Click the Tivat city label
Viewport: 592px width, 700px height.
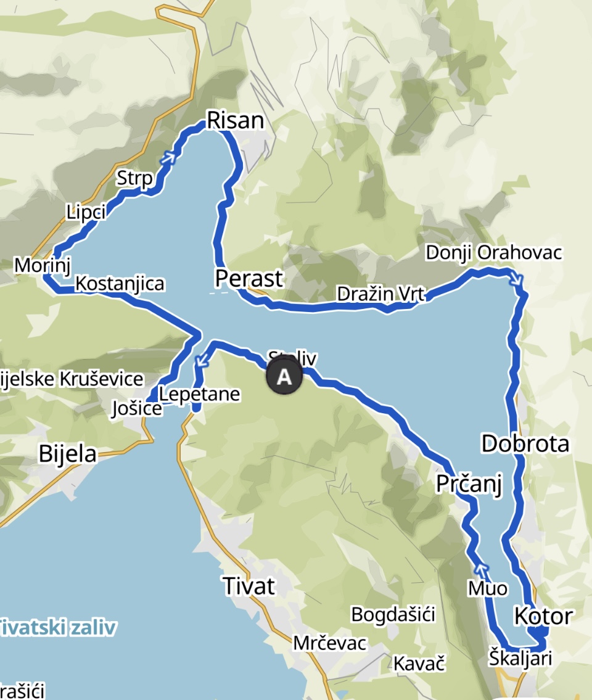(249, 586)
